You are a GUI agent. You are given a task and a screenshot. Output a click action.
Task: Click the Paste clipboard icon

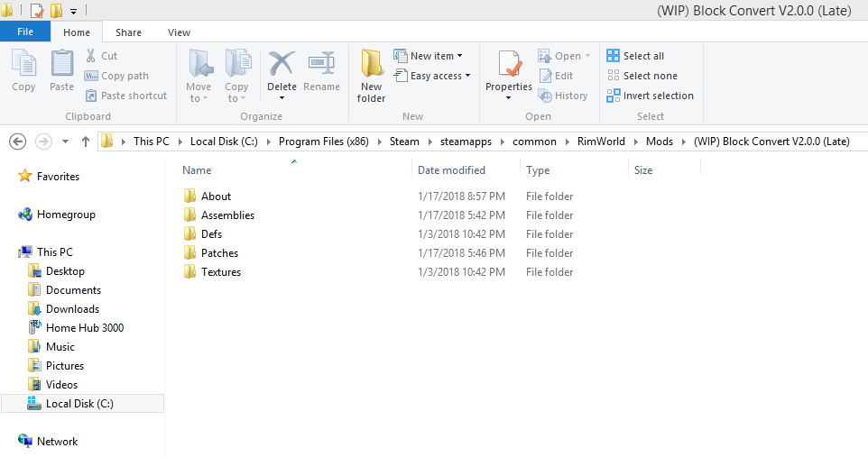click(61, 63)
